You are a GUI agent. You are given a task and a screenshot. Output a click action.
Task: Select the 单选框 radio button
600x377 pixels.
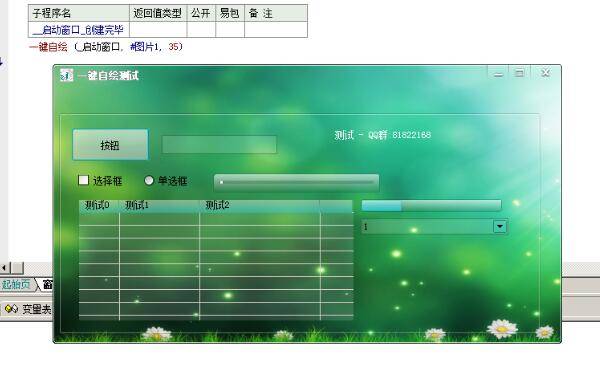point(149,180)
